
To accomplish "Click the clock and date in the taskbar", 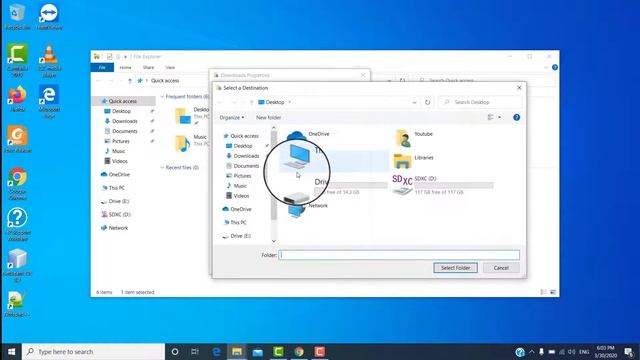I will (606, 351).
